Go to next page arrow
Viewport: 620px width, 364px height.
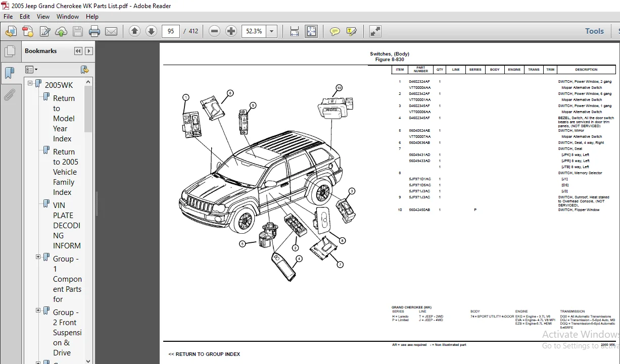pos(151,31)
